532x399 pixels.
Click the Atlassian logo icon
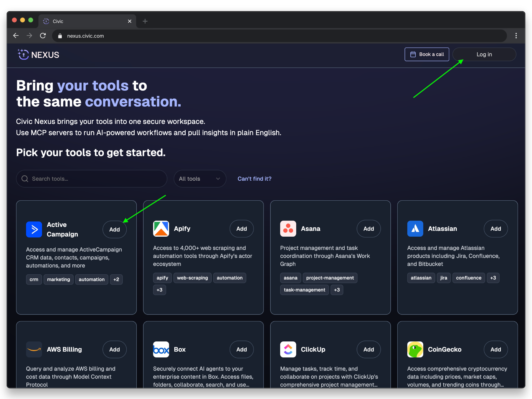point(415,229)
